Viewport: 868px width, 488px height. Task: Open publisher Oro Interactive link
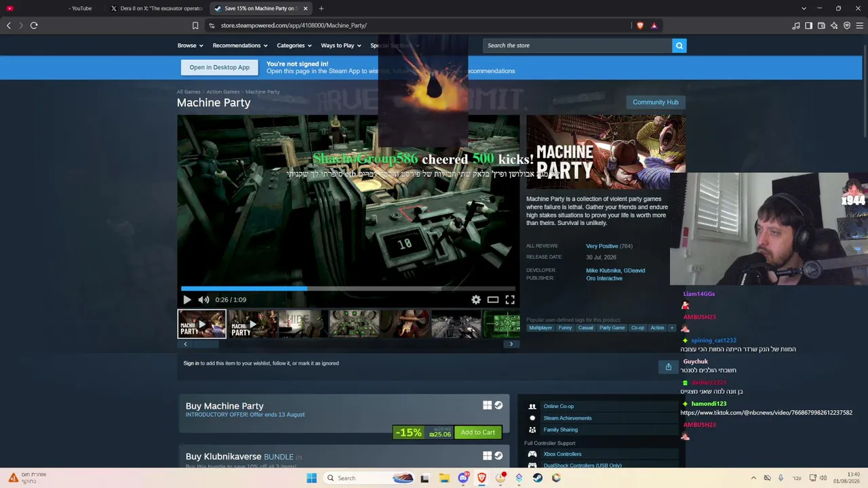(x=604, y=278)
